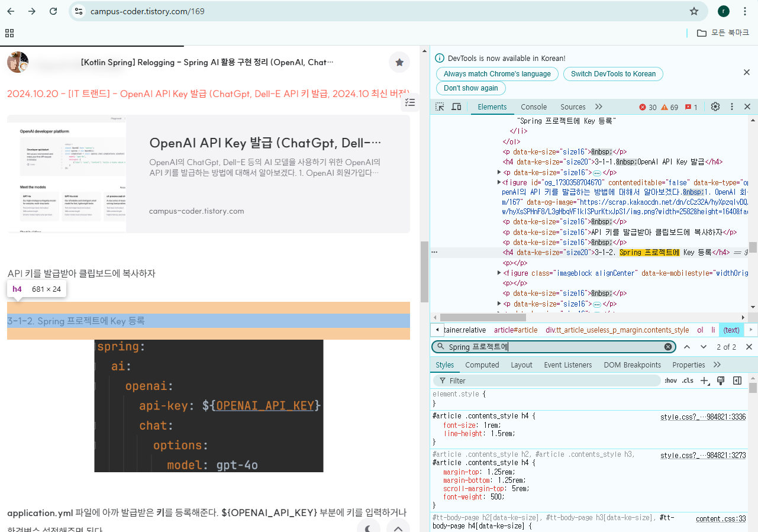Activate DevTools inspect element picker
Image resolution: width=758 pixels, height=532 pixels.
tap(440, 107)
